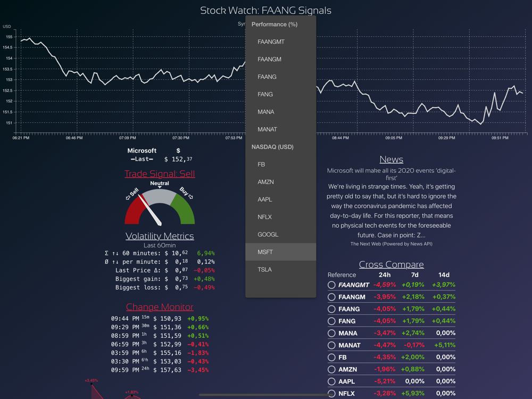Click the 06:21 PM chart time label
The width and height of the screenshot is (532, 399).
click(x=21, y=138)
